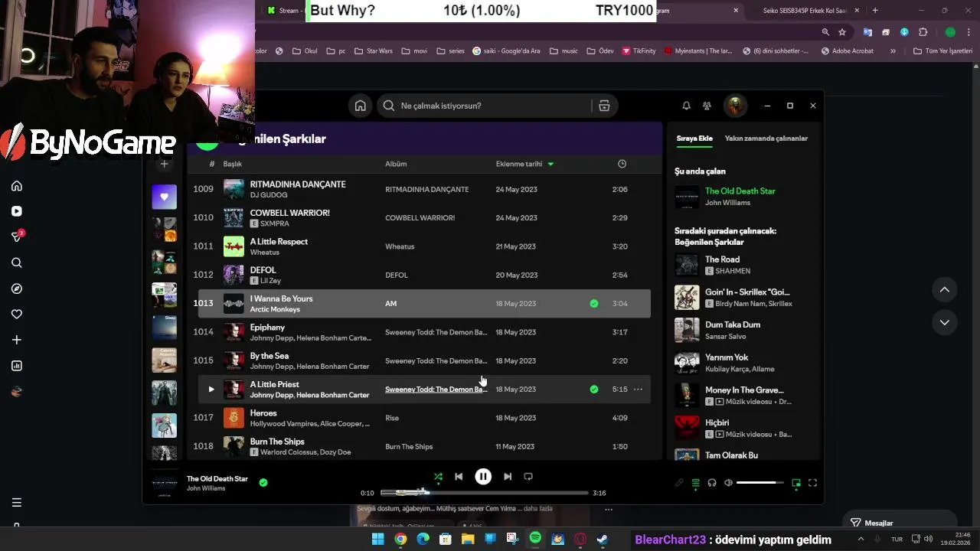Open Instagram search magnifier in sidebar
Image resolution: width=980 pixels, height=551 pixels.
pos(17,262)
